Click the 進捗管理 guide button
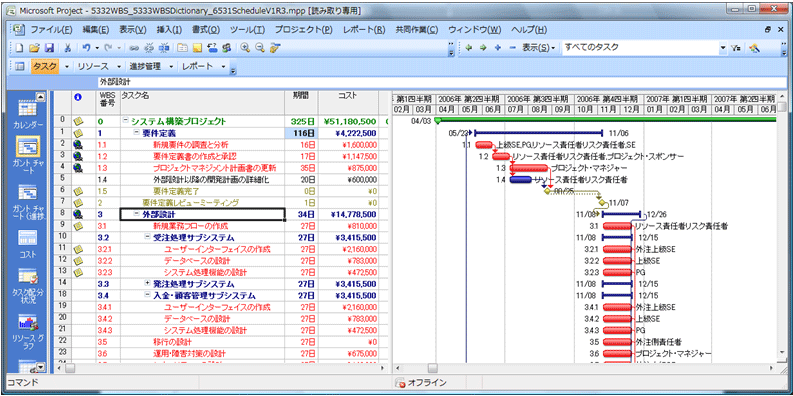The image size is (793, 396). [x=145, y=66]
